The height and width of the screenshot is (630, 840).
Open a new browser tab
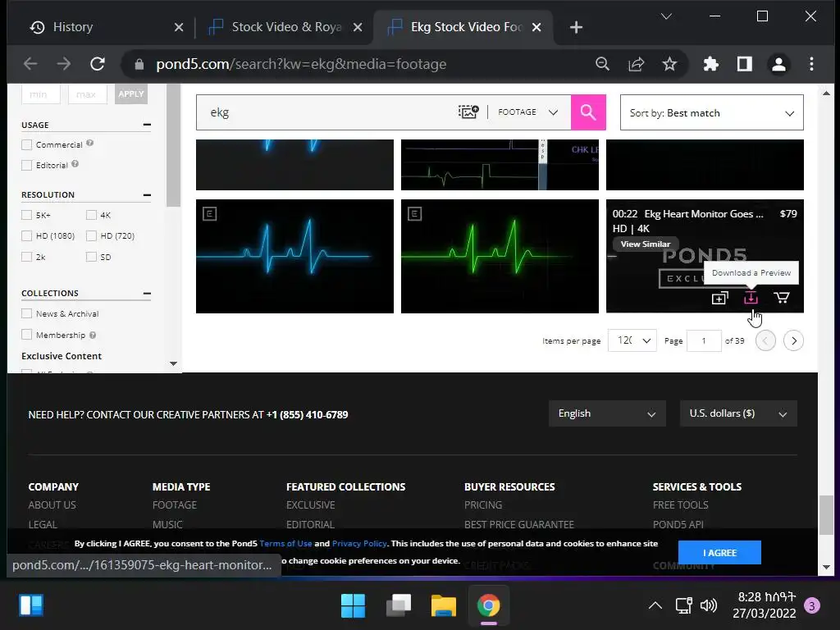pos(577,27)
